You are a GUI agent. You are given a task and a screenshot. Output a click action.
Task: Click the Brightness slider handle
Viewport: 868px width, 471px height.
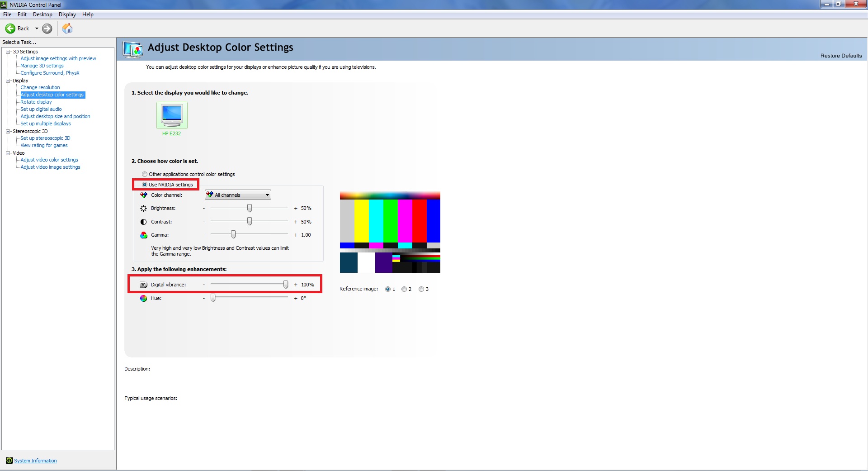click(x=250, y=208)
